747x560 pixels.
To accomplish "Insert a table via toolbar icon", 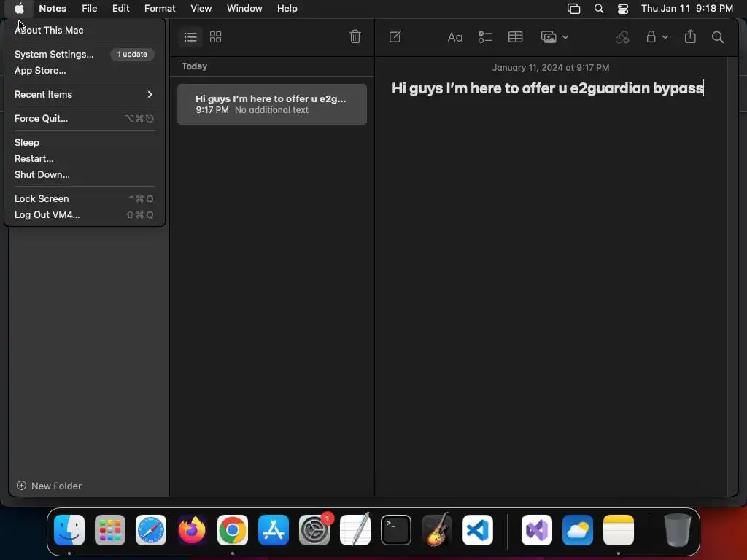I will click(x=516, y=37).
